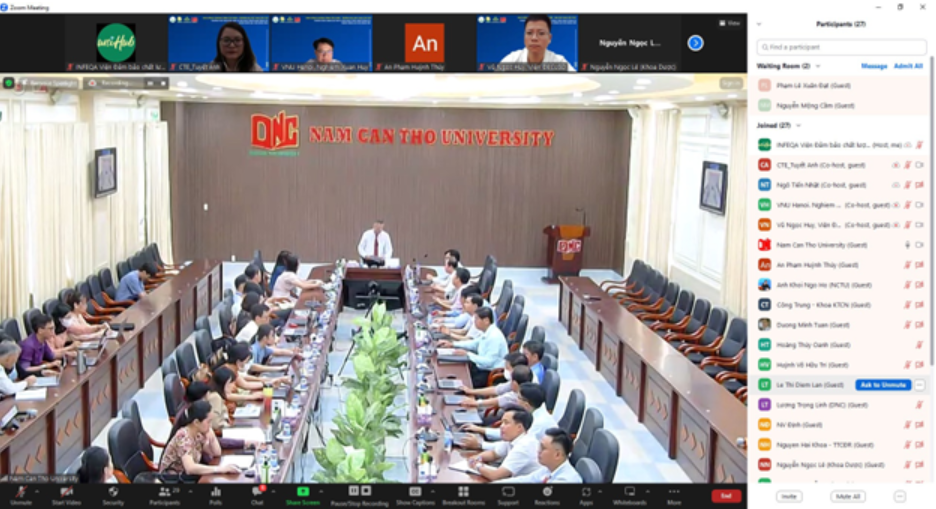Toggle the Participants panel from the toolbar
This screenshot has height=509, width=936.
coord(165,495)
